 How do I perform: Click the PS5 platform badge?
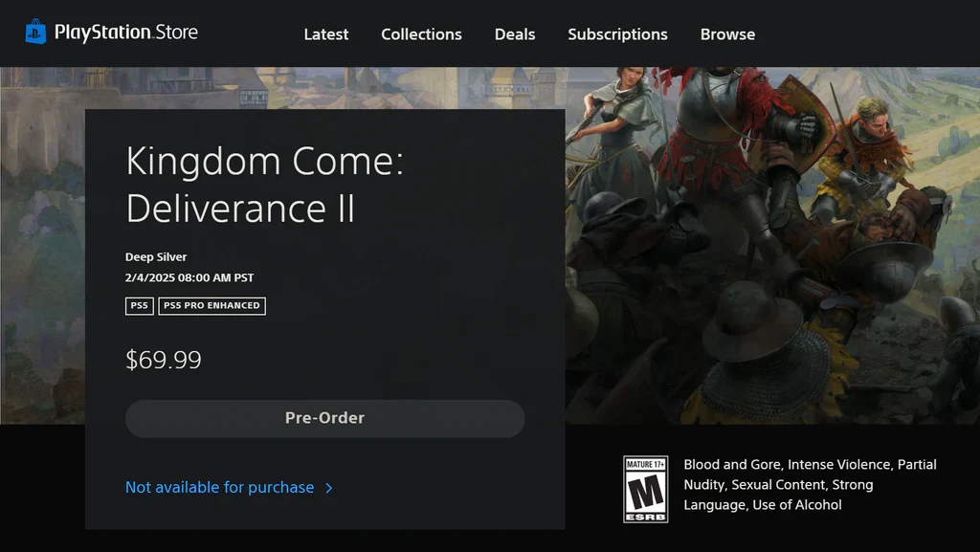[139, 306]
